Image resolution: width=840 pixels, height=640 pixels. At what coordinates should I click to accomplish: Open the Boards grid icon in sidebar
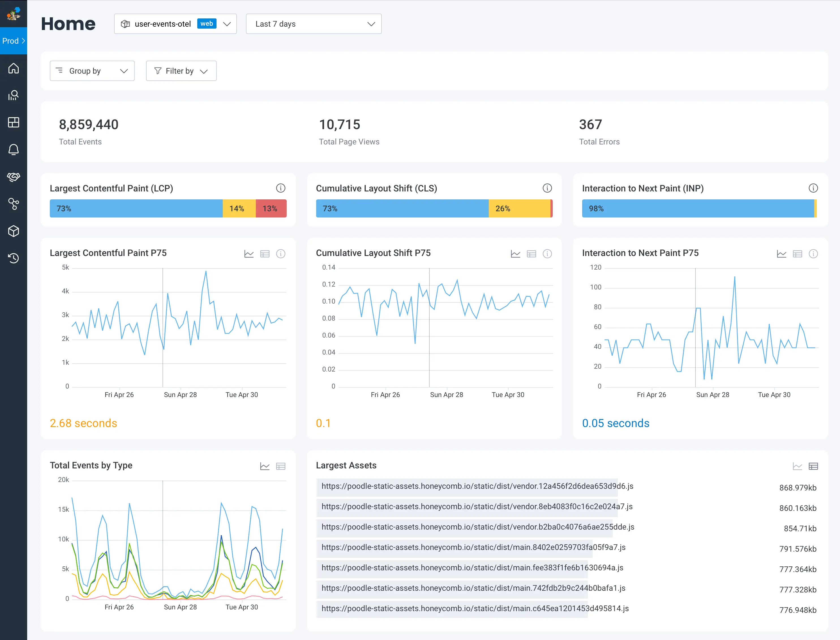pos(13,122)
